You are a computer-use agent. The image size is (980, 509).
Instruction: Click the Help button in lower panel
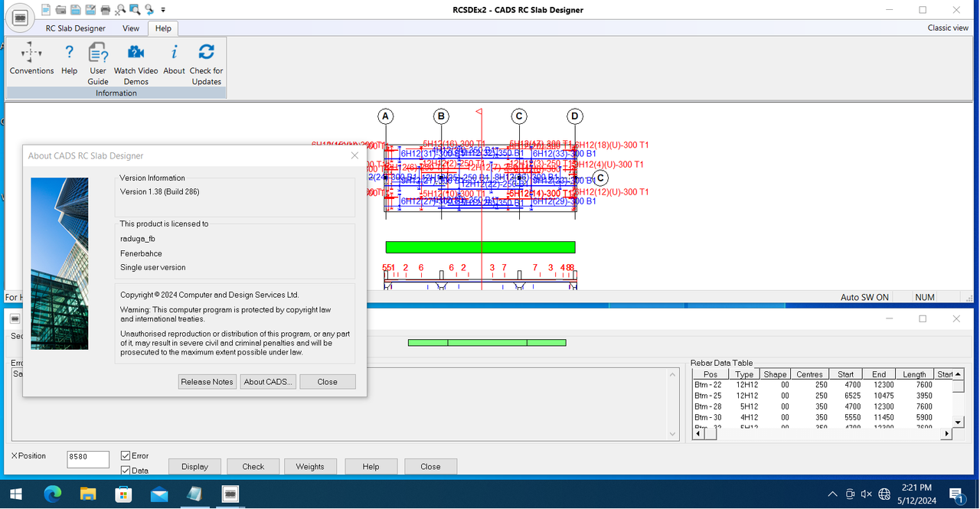pos(371,466)
